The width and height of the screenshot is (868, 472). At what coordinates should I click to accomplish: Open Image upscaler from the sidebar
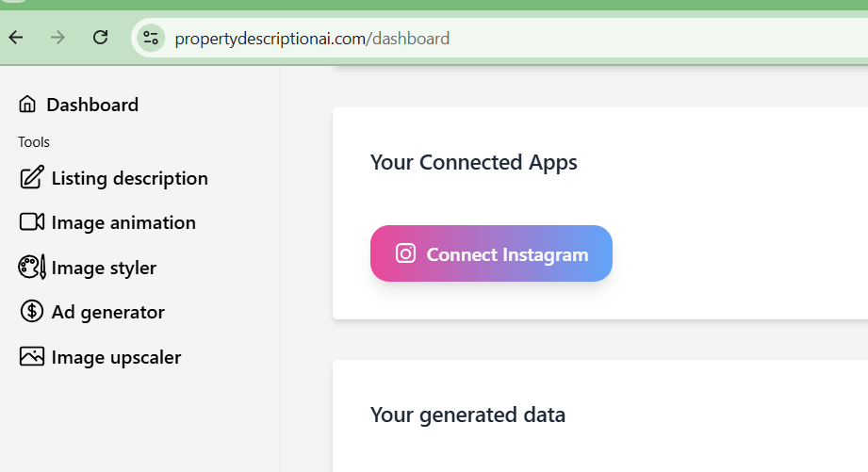click(116, 357)
